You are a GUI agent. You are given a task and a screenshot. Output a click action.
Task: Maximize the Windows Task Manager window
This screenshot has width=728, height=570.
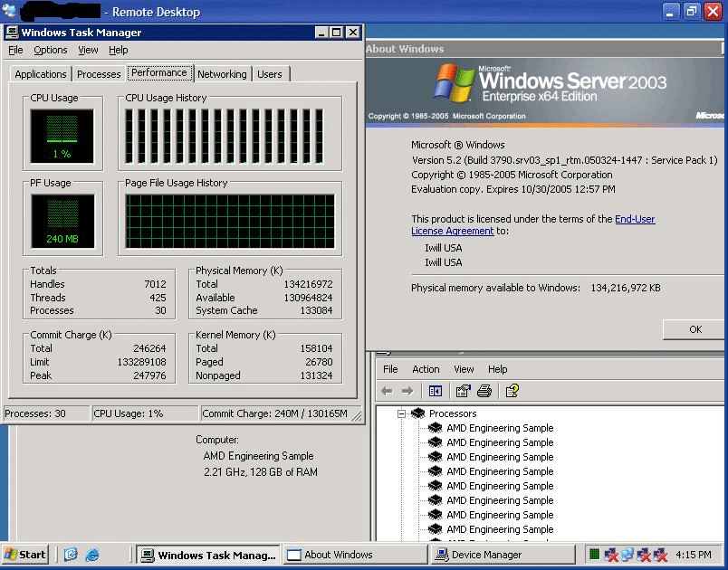(x=337, y=32)
